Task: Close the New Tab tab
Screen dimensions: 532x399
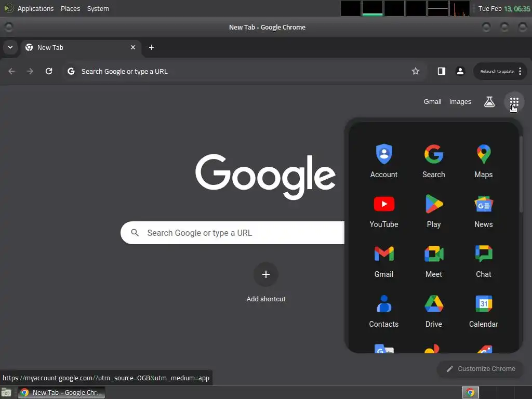Action: pos(133,47)
